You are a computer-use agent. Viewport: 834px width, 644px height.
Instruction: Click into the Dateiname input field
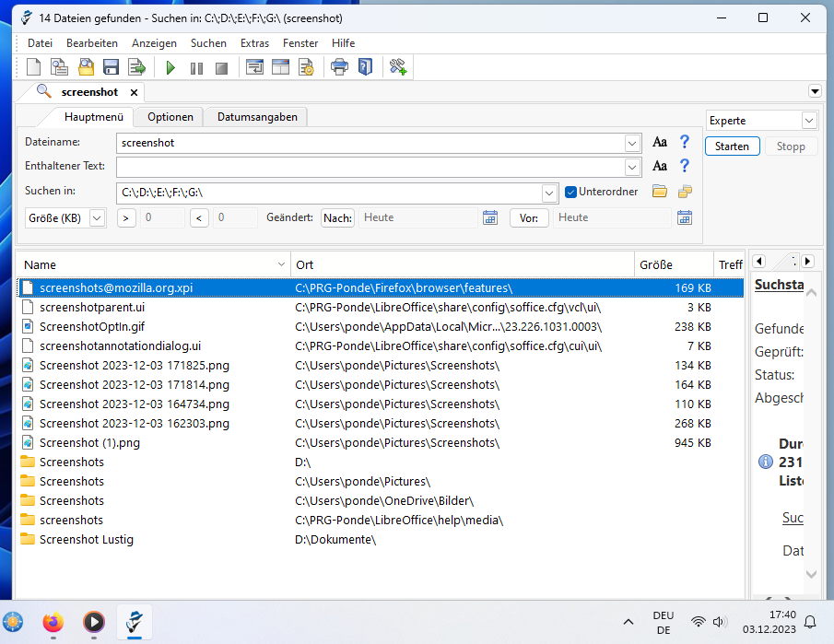pos(370,143)
